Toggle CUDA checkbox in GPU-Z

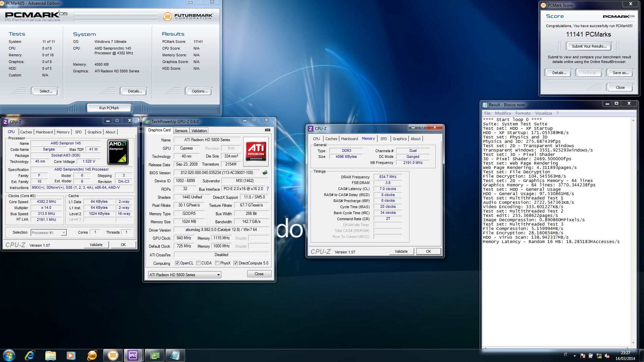[198, 263]
